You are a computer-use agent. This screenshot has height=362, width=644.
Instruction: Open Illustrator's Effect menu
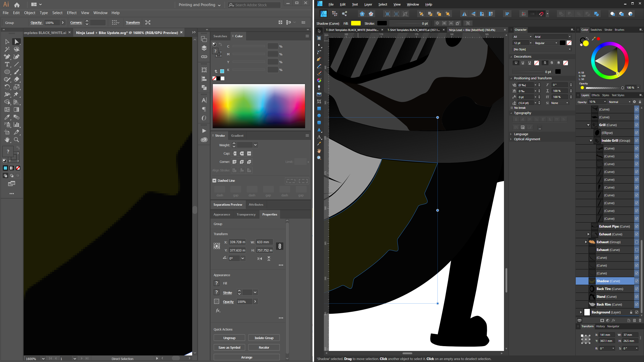(x=72, y=13)
